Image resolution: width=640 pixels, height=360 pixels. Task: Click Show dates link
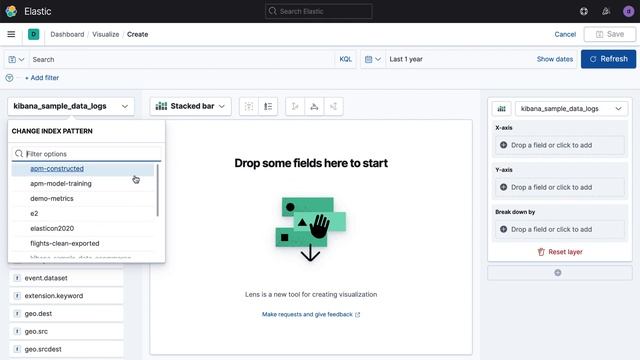point(555,59)
